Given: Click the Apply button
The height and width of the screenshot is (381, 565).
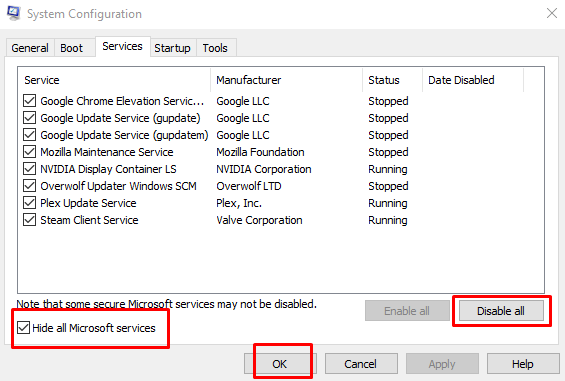Looking at the screenshot, I should coord(442,364).
